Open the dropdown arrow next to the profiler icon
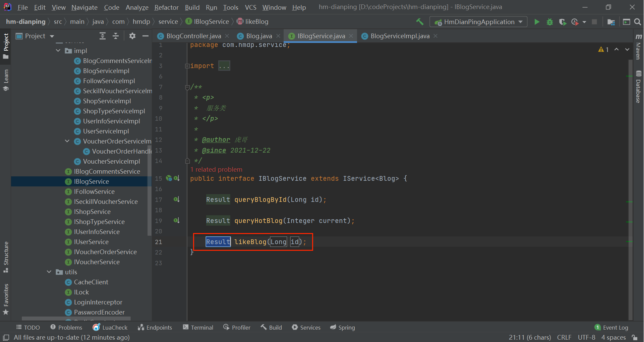Viewport: 644px width, 342px height. (x=584, y=22)
